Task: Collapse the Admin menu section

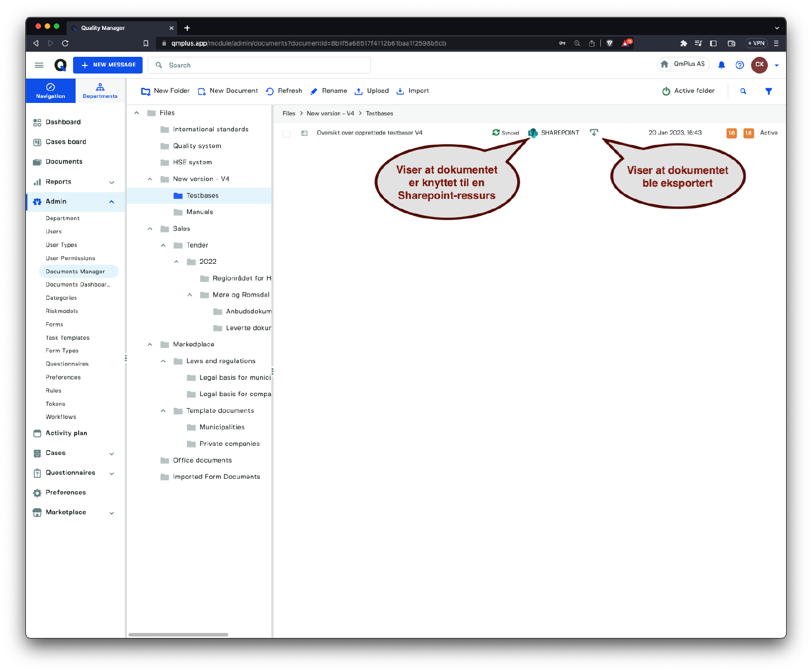Action: pyautogui.click(x=112, y=202)
